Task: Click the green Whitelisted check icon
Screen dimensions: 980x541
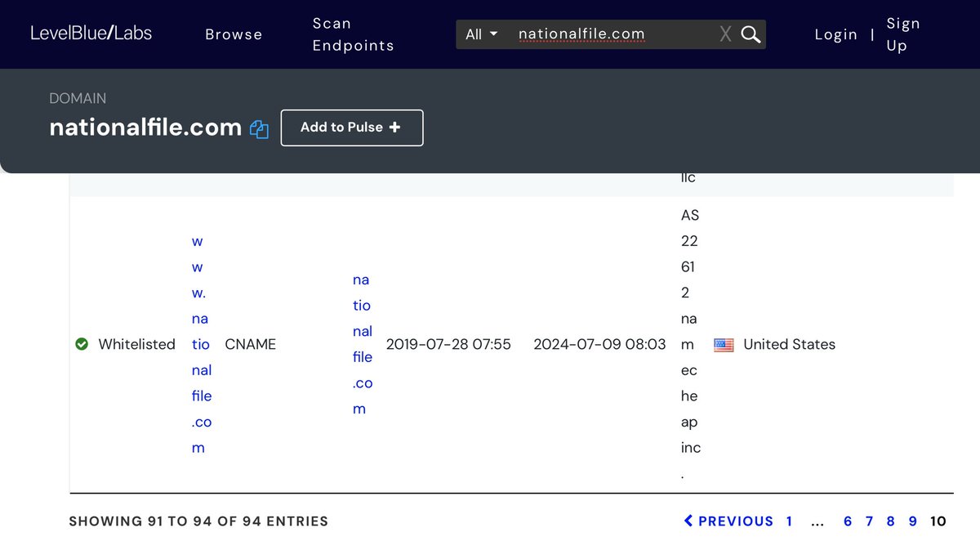Action: (x=82, y=344)
